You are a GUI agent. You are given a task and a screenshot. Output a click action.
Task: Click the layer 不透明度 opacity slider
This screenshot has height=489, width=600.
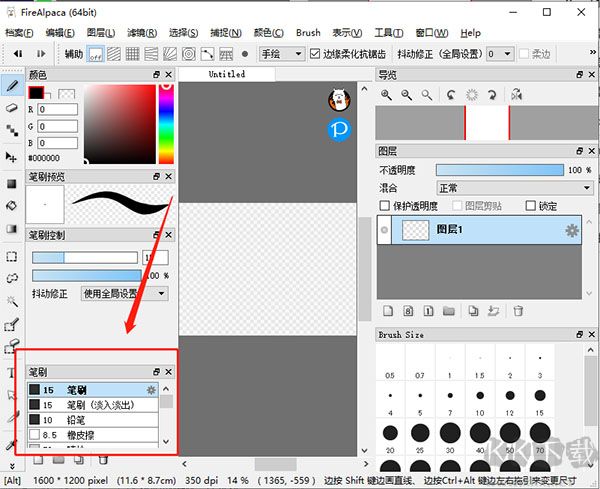pyautogui.click(x=500, y=170)
